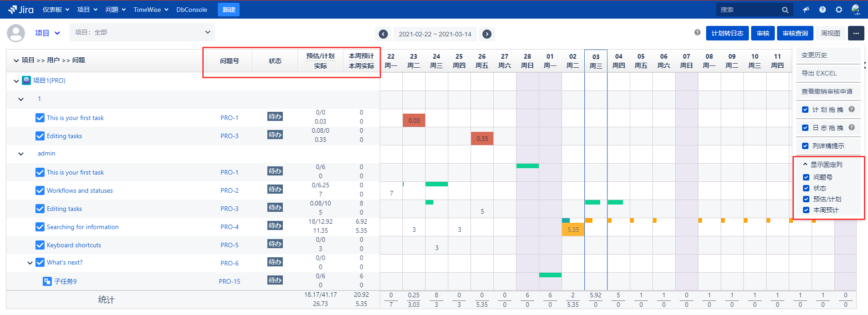This screenshot has width=868, height=315.
Task: Open the PRO-4 issue link
Action: pyautogui.click(x=229, y=227)
